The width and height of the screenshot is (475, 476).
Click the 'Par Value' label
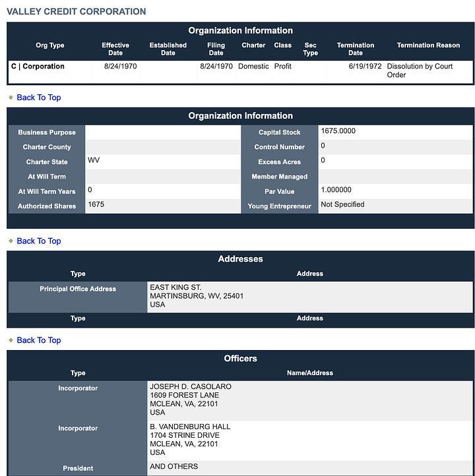280,192
